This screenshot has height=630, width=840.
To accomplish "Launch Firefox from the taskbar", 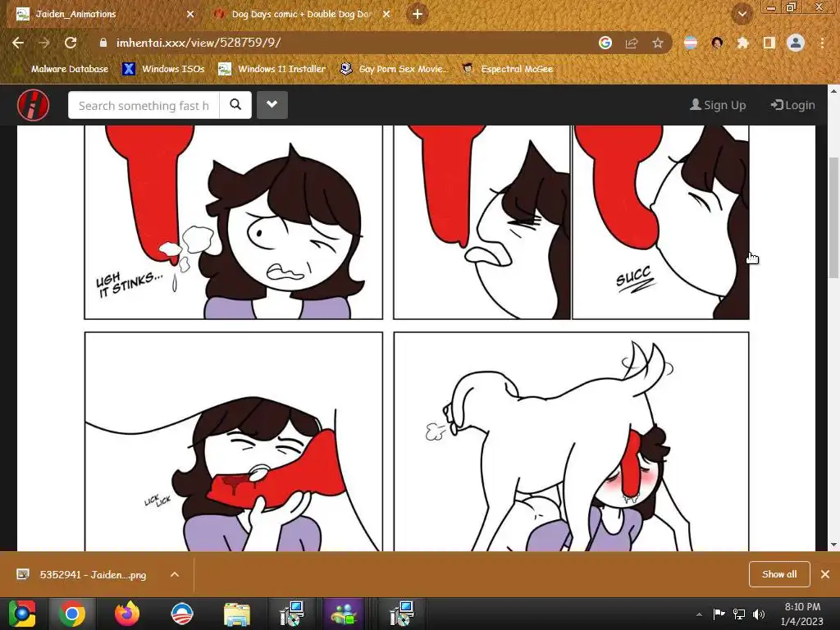I will coord(127,614).
